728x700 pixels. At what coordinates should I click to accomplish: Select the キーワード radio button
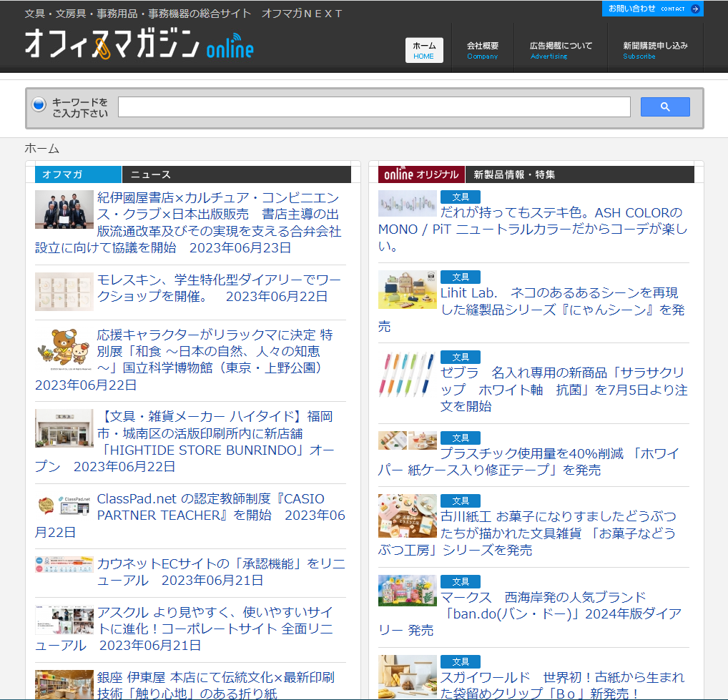tap(39, 104)
